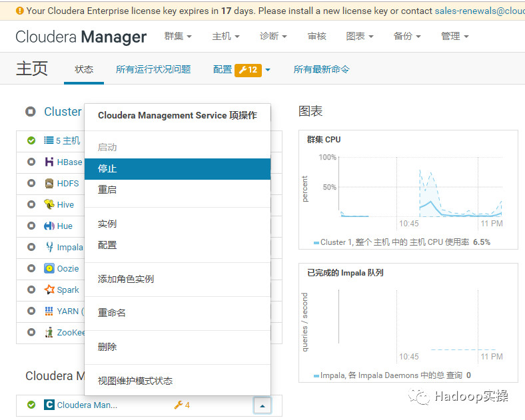
Task: Click the Cloudera Management Service icon
Action: (49, 405)
